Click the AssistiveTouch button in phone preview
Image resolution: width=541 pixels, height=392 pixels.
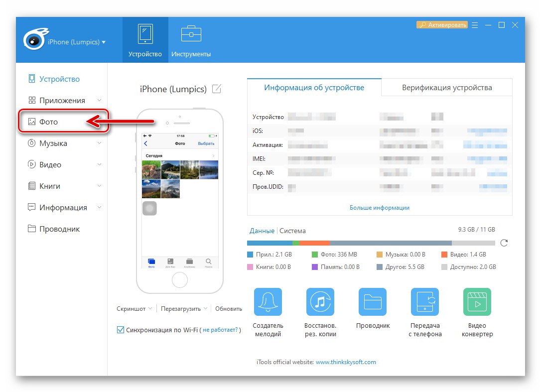[x=150, y=208]
